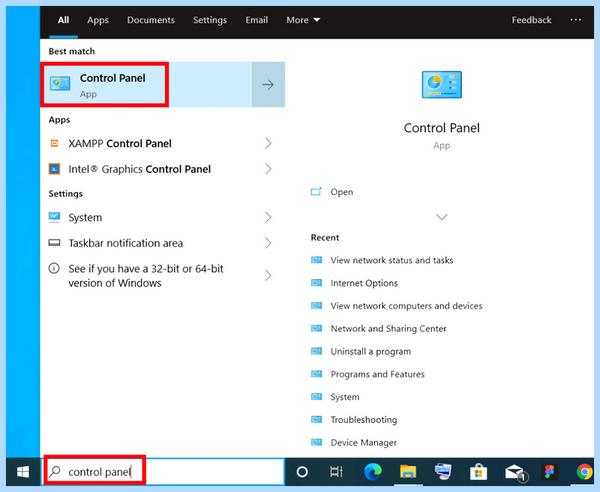Select See if you have 32-bit or 64-bit
This screenshot has height=492, width=600.
pos(146,276)
